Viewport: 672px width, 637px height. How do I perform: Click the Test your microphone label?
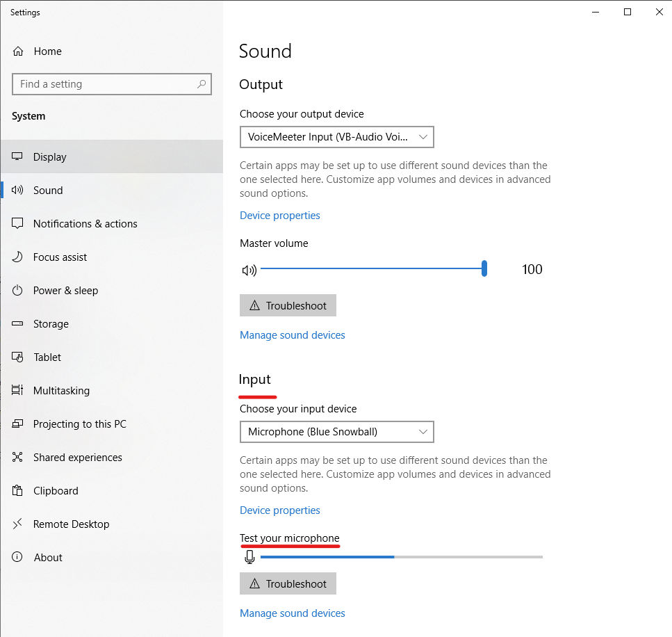[x=290, y=538]
